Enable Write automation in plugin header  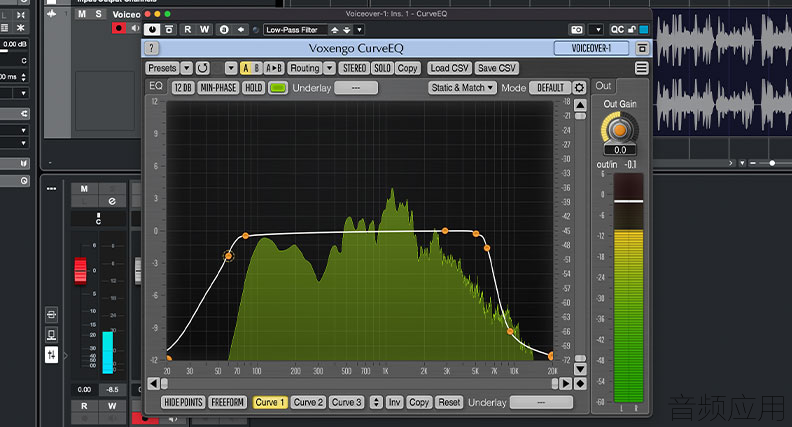point(205,29)
